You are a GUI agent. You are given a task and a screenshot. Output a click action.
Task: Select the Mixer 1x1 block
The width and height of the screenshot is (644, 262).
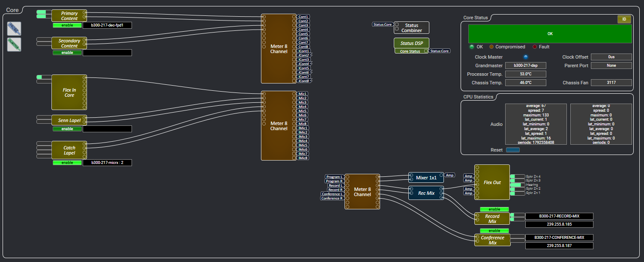pos(426,178)
